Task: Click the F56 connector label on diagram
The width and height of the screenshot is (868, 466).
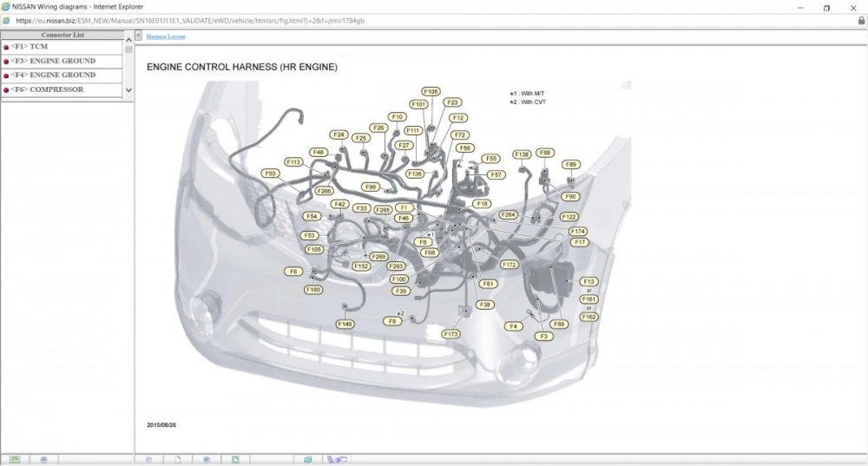Action: click(x=465, y=148)
